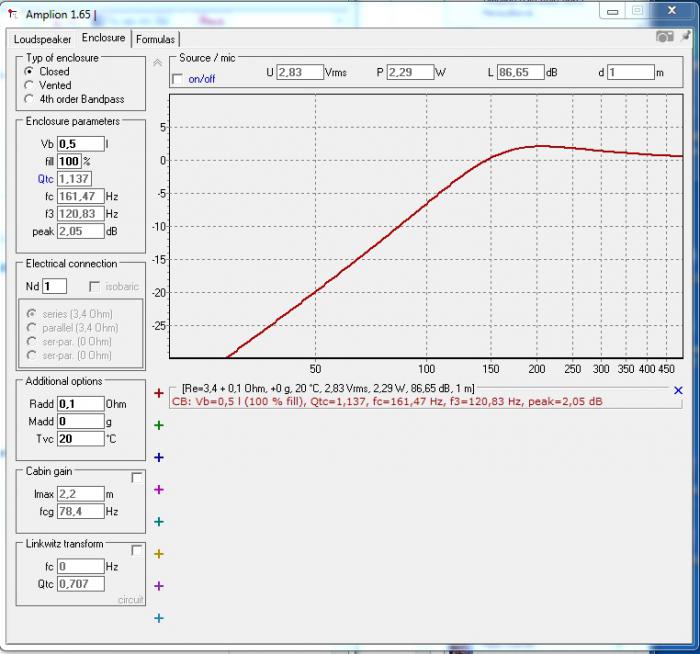Click the Linkwitz Qtc 0,707 field
The image size is (700, 654).
81,584
